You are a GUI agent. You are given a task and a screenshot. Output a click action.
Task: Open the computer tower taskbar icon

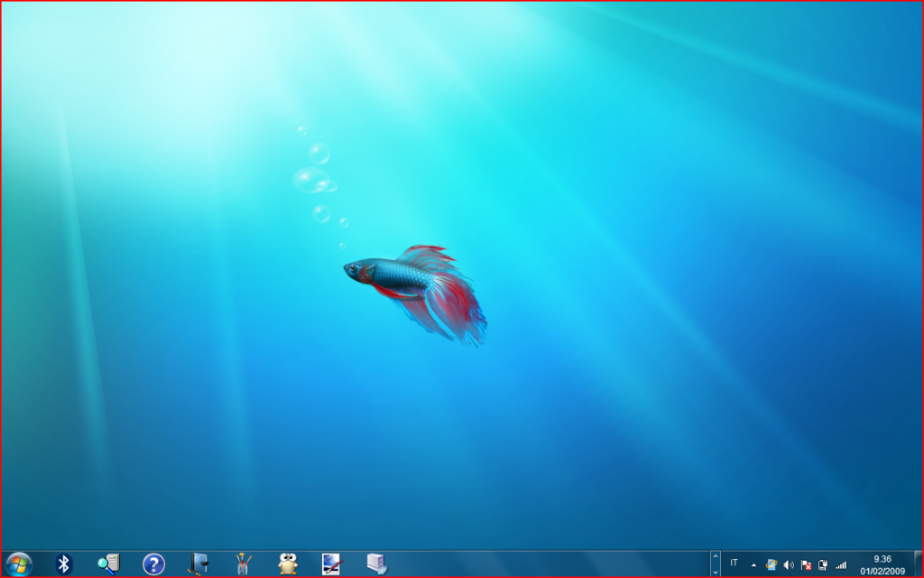(x=376, y=564)
